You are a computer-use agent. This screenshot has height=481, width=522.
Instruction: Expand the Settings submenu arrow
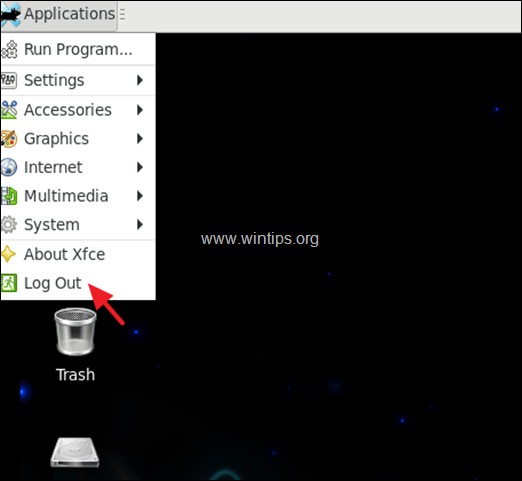[x=140, y=80]
